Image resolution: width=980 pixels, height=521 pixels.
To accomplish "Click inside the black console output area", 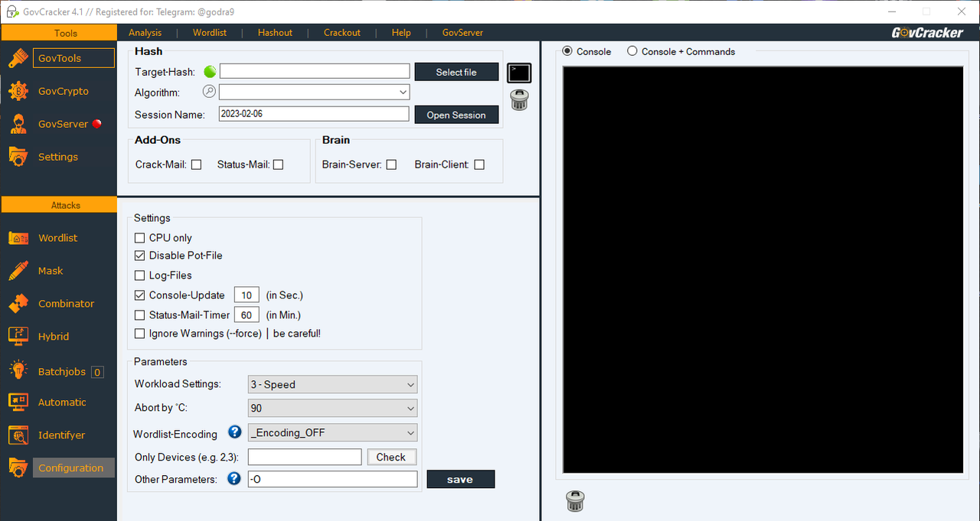I will (763, 269).
